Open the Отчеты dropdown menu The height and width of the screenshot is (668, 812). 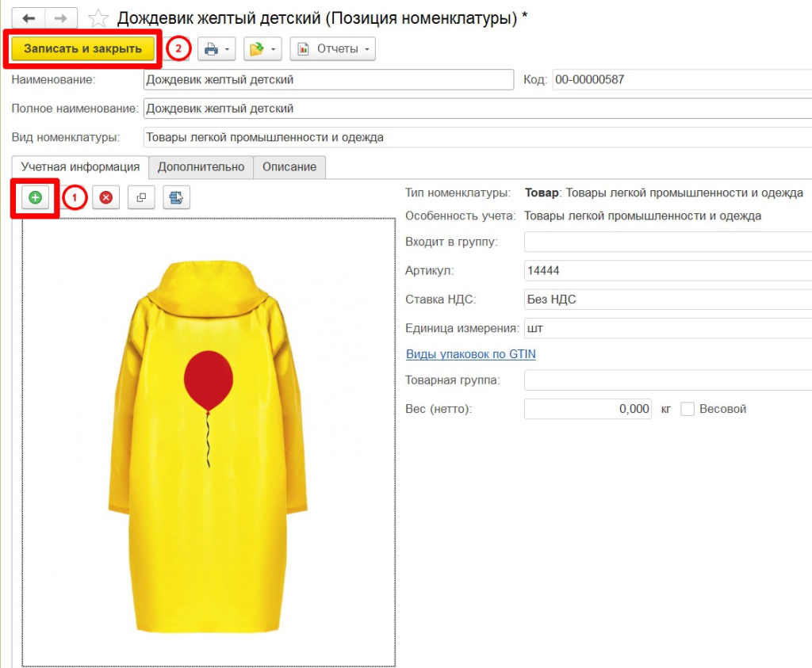(x=332, y=49)
